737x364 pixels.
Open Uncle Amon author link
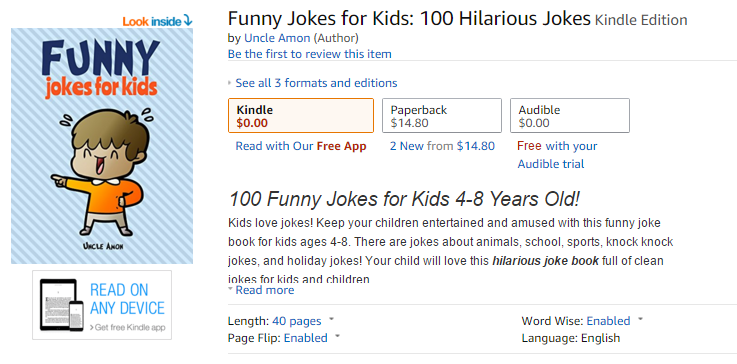pos(277,38)
